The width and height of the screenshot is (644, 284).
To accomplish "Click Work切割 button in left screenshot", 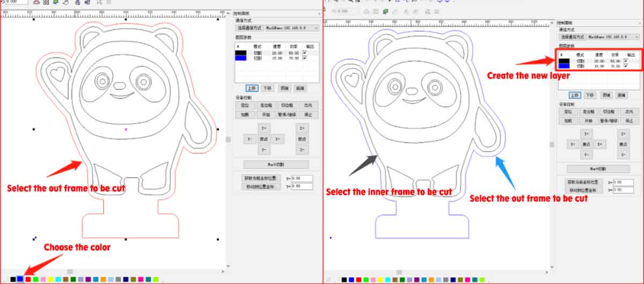I will pyautogui.click(x=276, y=165).
